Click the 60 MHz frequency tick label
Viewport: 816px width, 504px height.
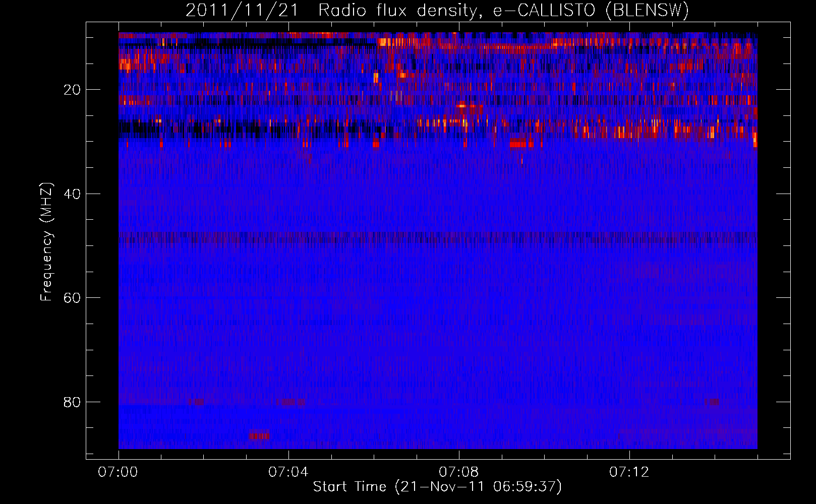point(73,298)
